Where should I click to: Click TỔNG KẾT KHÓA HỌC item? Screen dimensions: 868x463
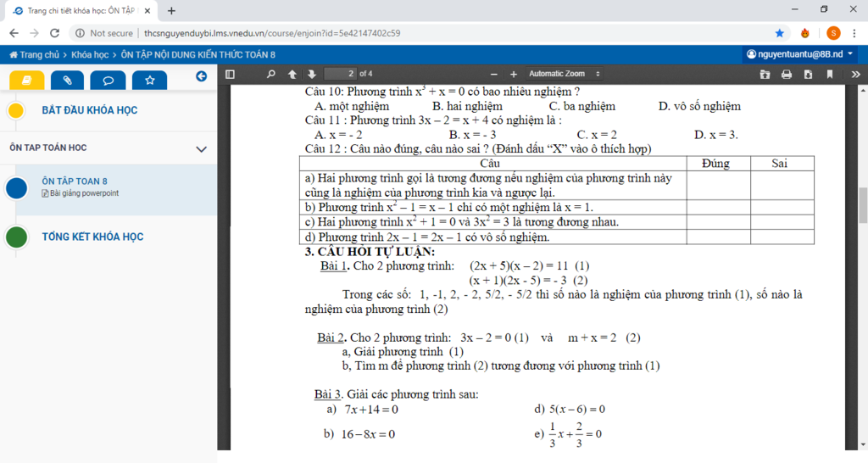coord(92,237)
